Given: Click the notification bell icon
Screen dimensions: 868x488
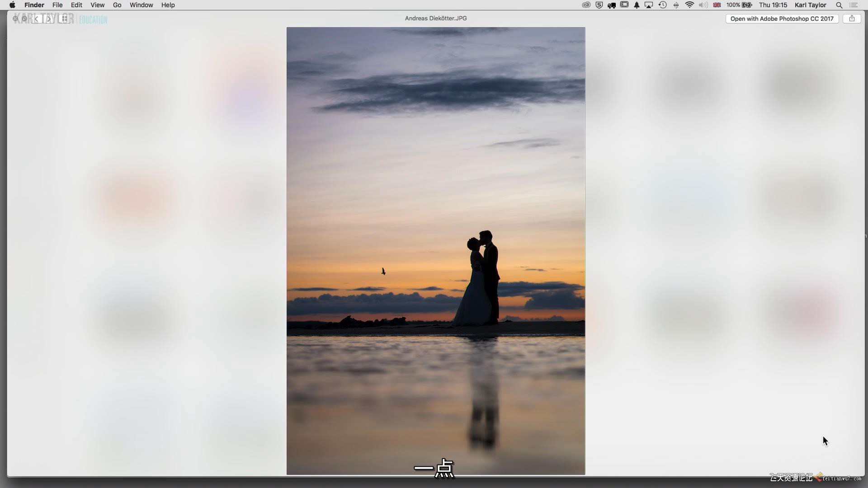Looking at the screenshot, I should coord(637,5).
